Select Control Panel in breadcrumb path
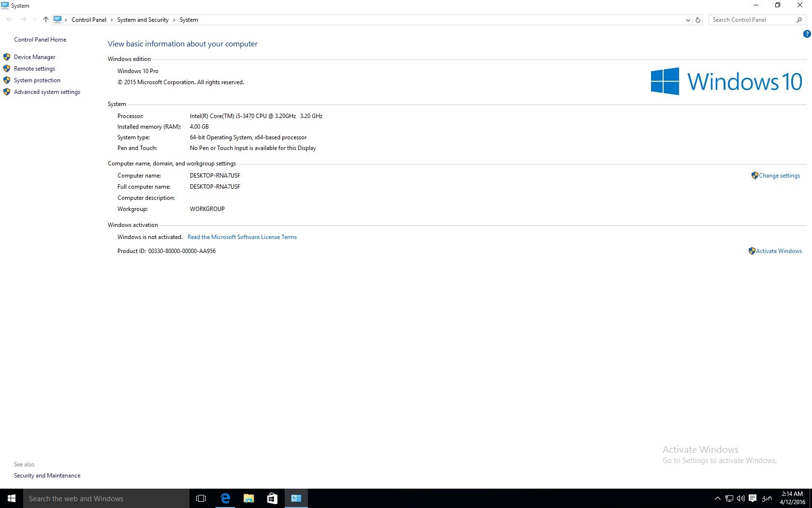Viewport: 812px width, 508px height. [x=89, y=20]
